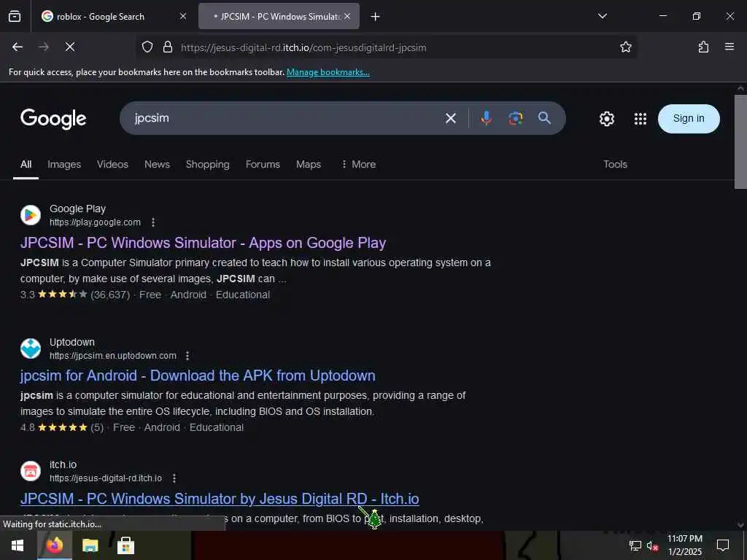
Task: View site security padlock info
Action: 167,47
